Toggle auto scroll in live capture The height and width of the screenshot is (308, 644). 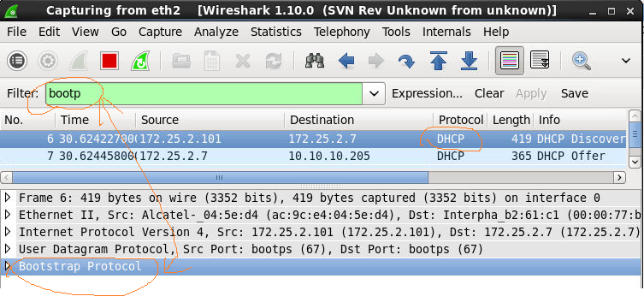point(541,61)
